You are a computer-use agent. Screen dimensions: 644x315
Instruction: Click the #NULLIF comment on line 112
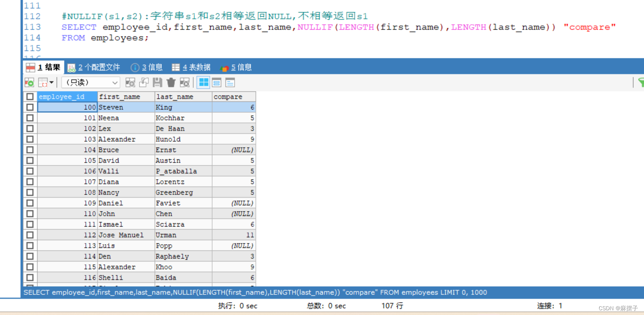pyautogui.click(x=215, y=16)
